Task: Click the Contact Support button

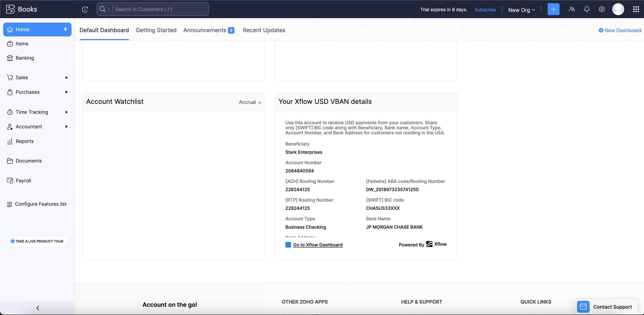Action: pos(606,307)
